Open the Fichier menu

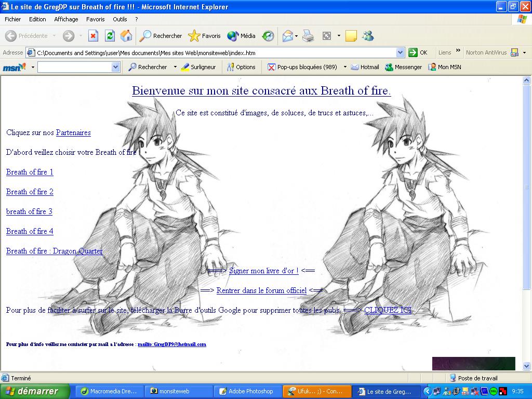point(12,19)
